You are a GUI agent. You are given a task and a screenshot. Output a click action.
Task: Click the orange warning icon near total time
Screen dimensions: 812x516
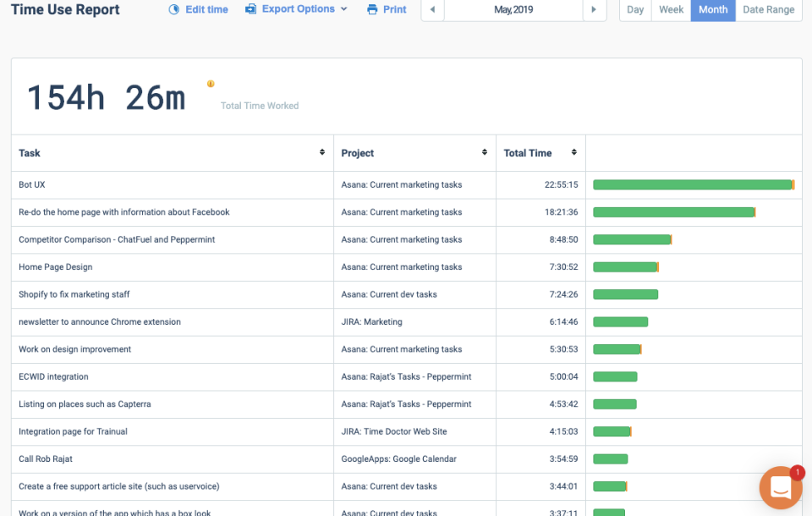coord(211,84)
